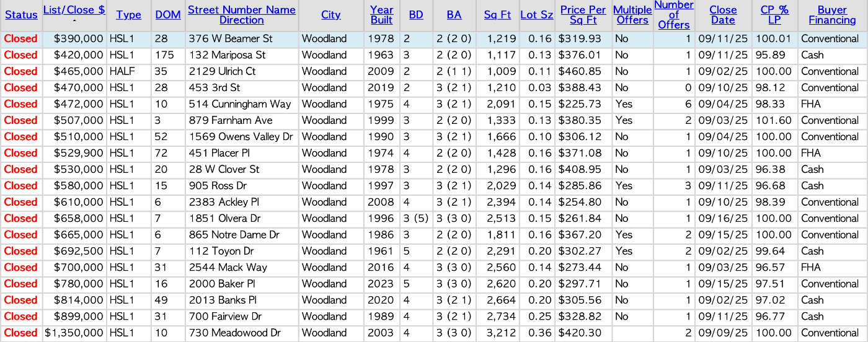The height and width of the screenshot is (342, 868).
Task: Click the Multiple Offers column header
Action: [632, 15]
